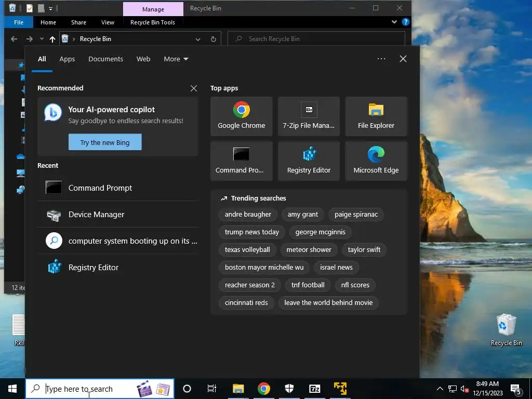This screenshot has height=399, width=532.
Task: Open File Explorer from Top apps
Action: click(376, 116)
